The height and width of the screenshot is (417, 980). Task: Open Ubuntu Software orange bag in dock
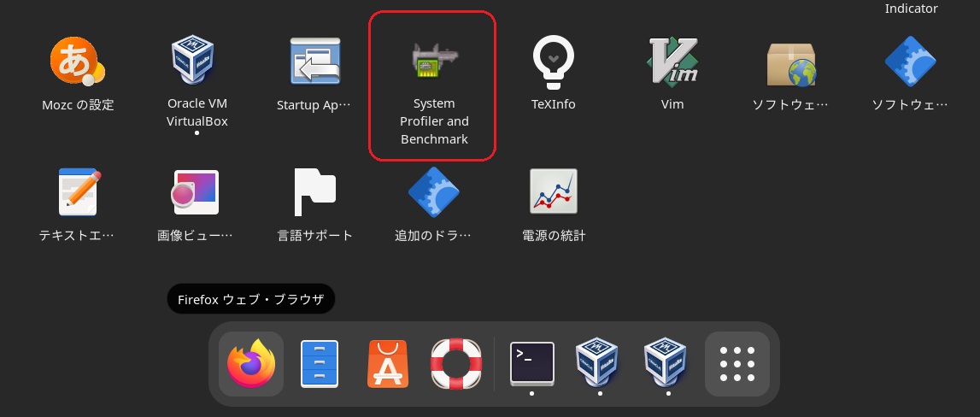pos(388,364)
